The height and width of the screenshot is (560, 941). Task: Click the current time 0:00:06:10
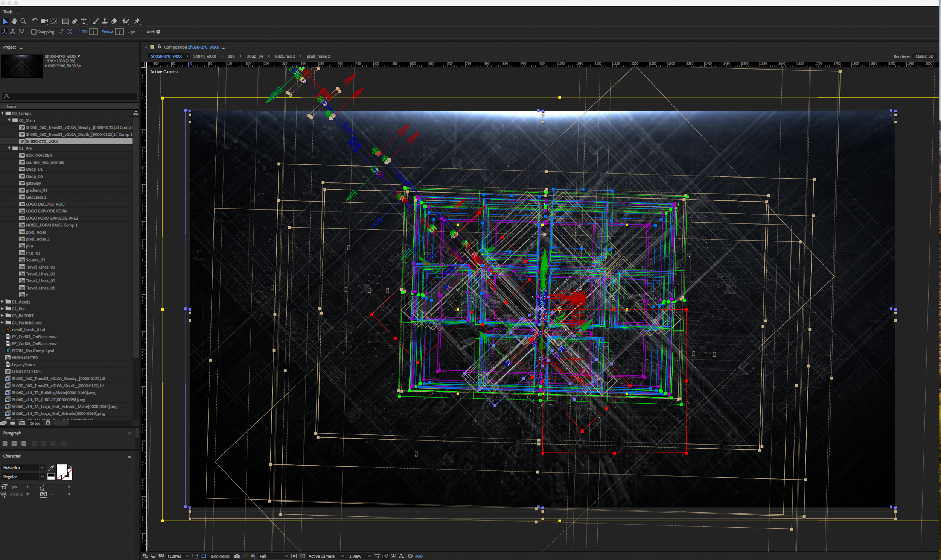[x=220, y=557]
